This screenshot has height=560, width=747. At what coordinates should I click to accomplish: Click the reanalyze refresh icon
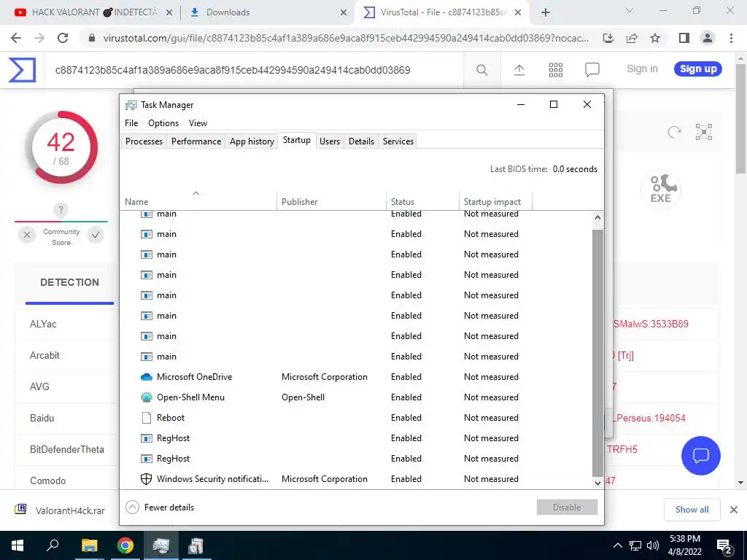coord(674,132)
